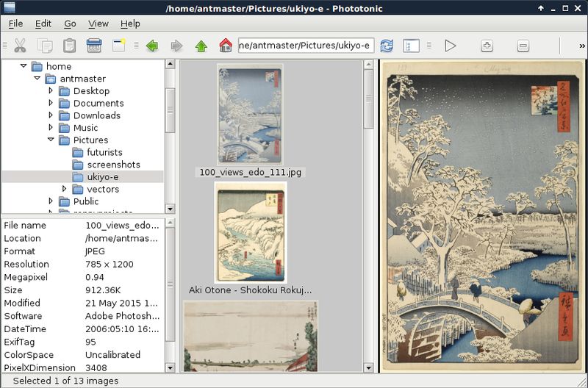
Task: Click the Megapixel value 0.94
Action: click(95, 277)
